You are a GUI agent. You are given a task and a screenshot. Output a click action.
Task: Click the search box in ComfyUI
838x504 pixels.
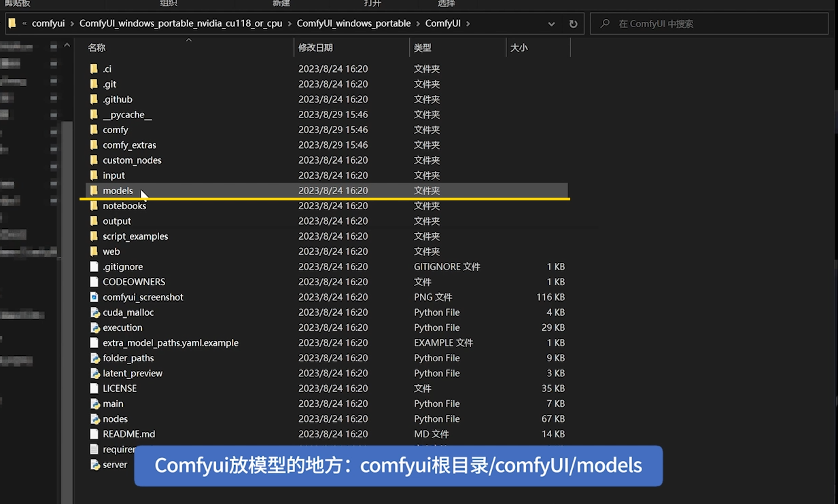[710, 24]
